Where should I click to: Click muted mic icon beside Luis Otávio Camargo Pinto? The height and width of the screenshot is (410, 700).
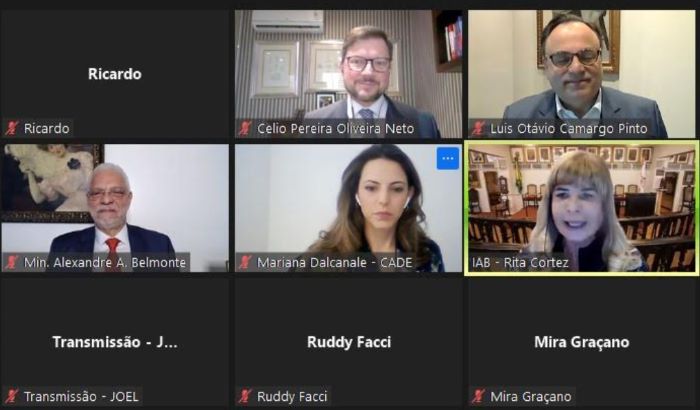coord(478,129)
